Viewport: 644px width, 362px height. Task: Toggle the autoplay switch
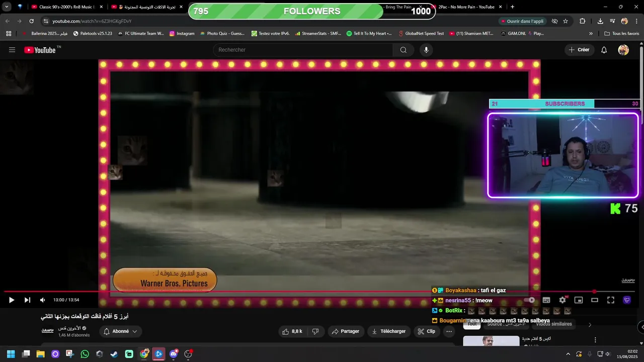pyautogui.click(x=530, y=300)
